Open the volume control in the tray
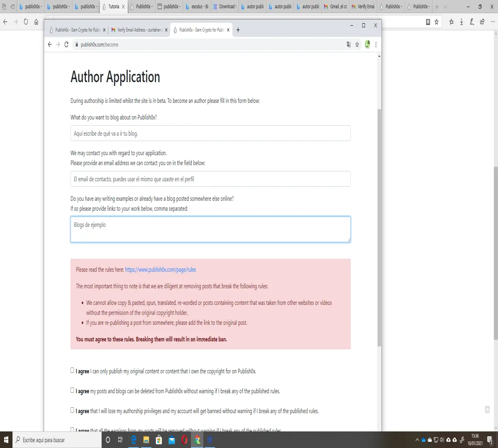The height and width of the screenshot is (448, 498). 442,440
